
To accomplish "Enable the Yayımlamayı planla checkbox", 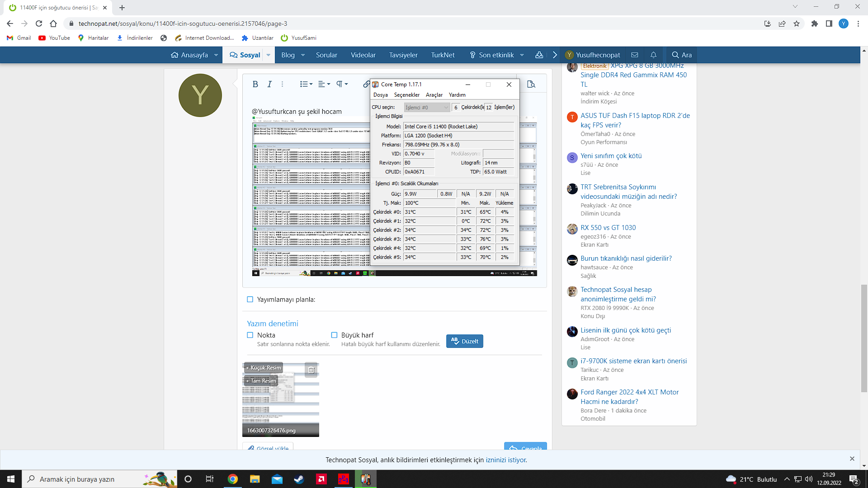I will pos(250,299).
